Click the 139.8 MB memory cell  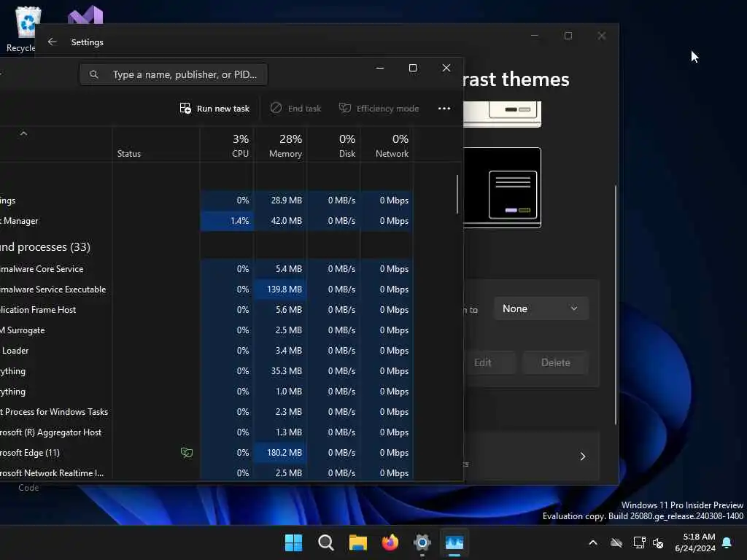click(x=280, y=289)
